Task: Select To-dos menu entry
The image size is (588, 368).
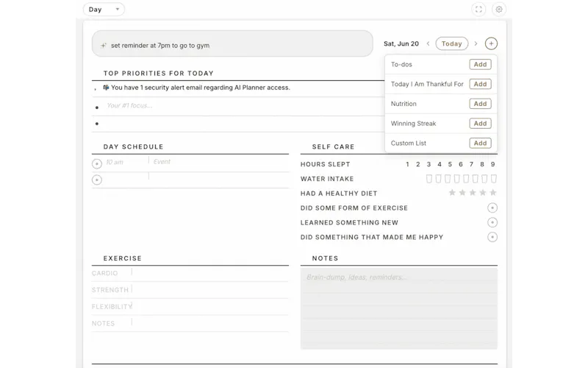Action: tap(401, 64)
